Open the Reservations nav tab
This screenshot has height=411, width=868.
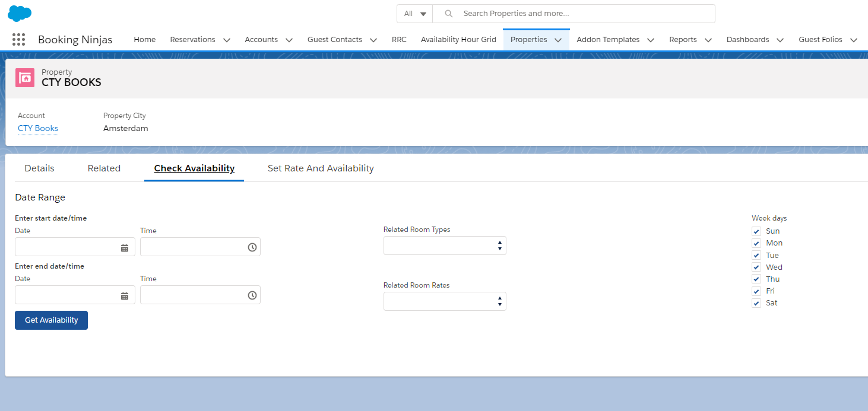pos(192,40)
